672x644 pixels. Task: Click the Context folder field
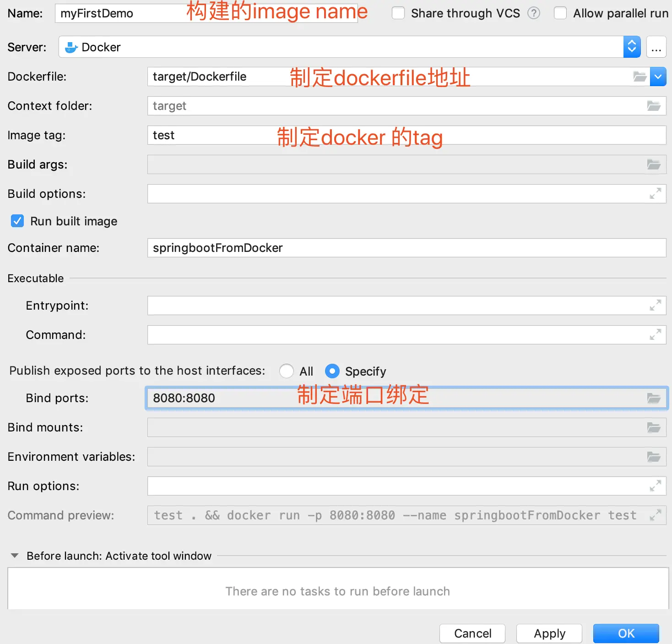coord(406,106)
